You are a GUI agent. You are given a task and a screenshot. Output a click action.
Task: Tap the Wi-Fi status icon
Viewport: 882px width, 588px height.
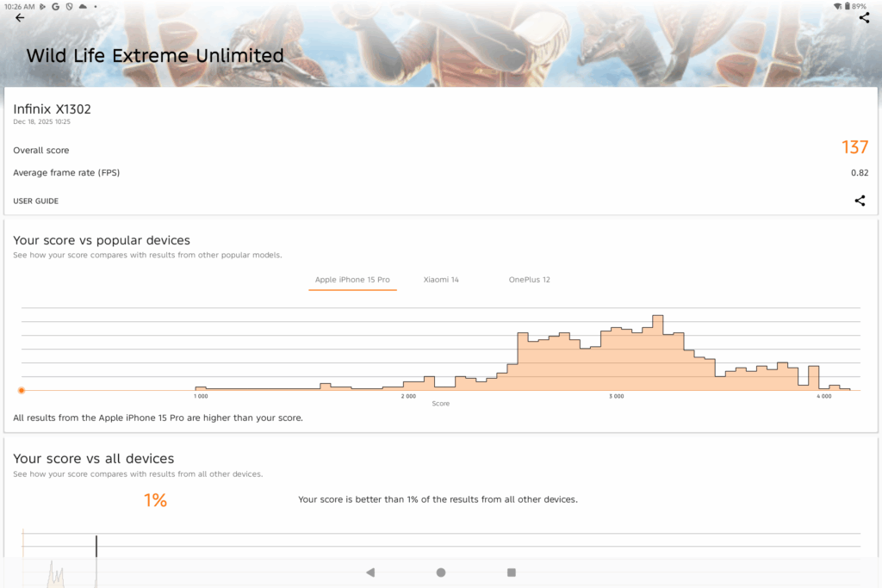tap(837, 6)
